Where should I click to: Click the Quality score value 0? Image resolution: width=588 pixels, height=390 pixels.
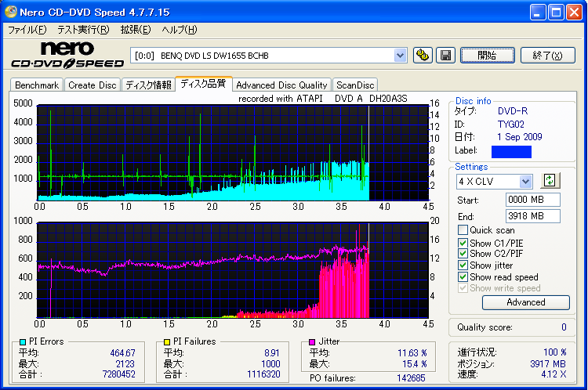(x=564, y=327)
